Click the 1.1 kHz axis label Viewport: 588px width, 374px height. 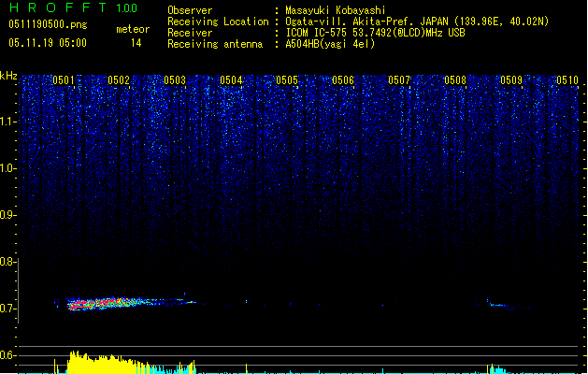pos(8,122)
